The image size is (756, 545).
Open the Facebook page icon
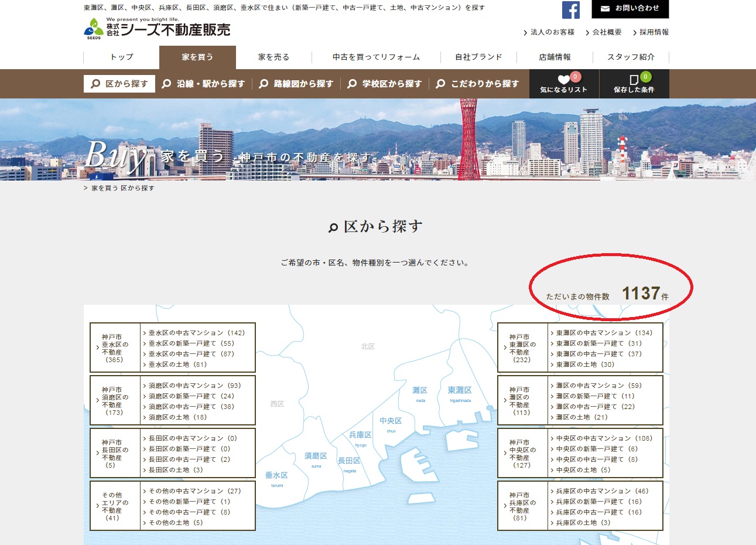570,10
